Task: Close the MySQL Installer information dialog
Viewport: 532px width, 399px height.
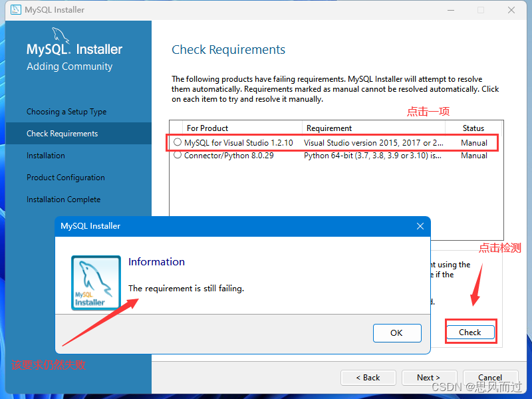Action: [420, 226]
